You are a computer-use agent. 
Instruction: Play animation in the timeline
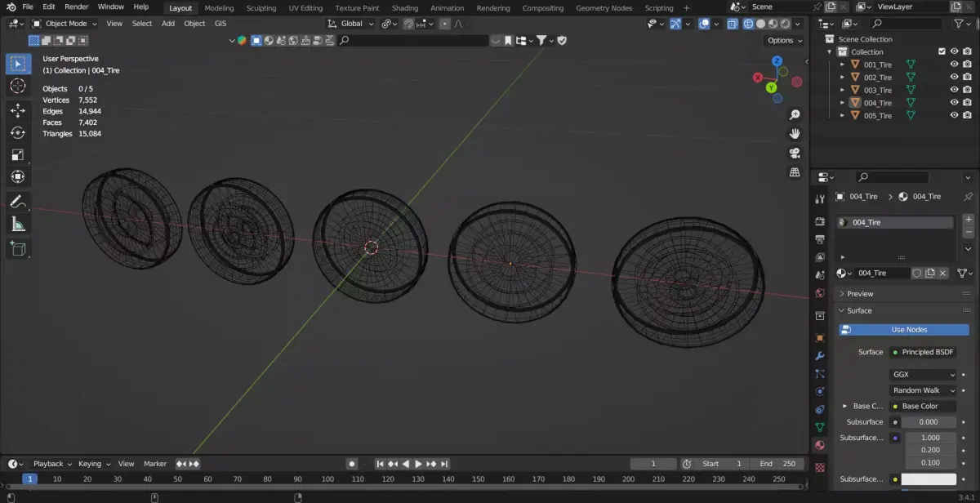click(x=418, y=464)
